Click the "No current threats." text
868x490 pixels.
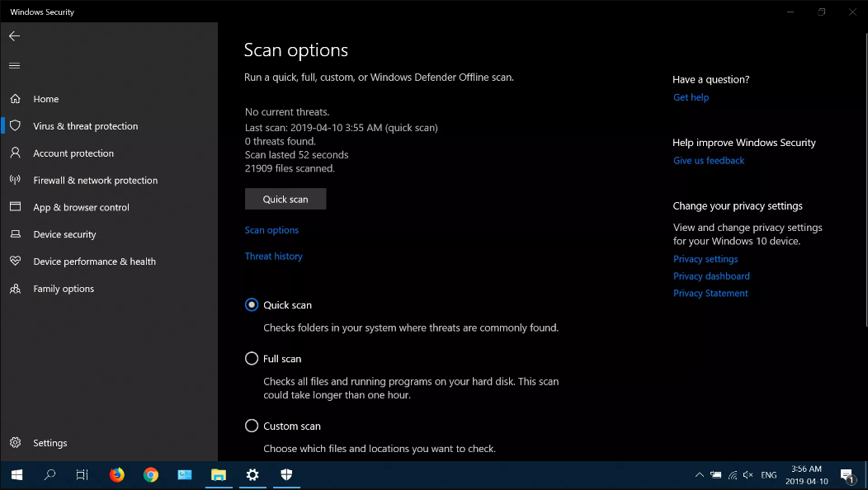[x=287, y=112]
